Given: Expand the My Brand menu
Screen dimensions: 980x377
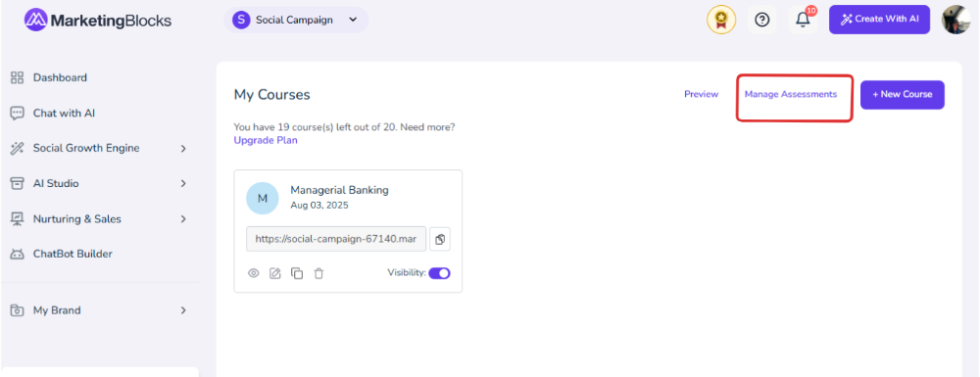Looking at the screenshot, I should pos(99,310).
